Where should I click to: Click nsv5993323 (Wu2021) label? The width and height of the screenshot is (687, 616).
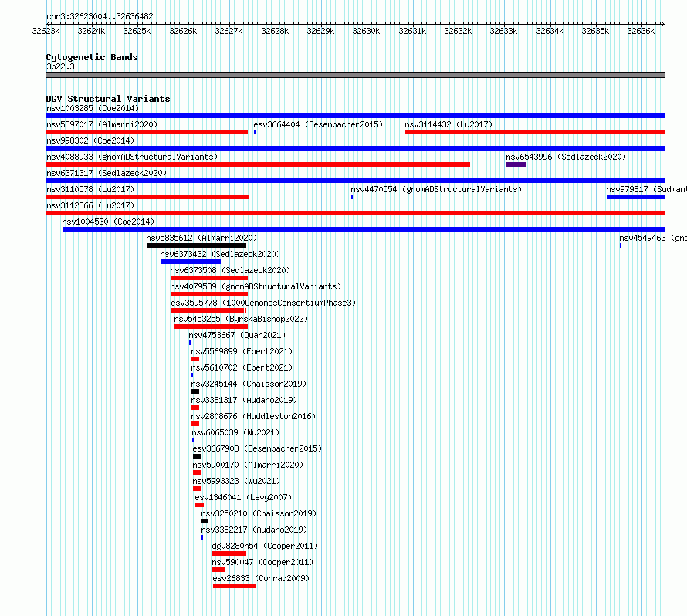click(x=236, y=481)
